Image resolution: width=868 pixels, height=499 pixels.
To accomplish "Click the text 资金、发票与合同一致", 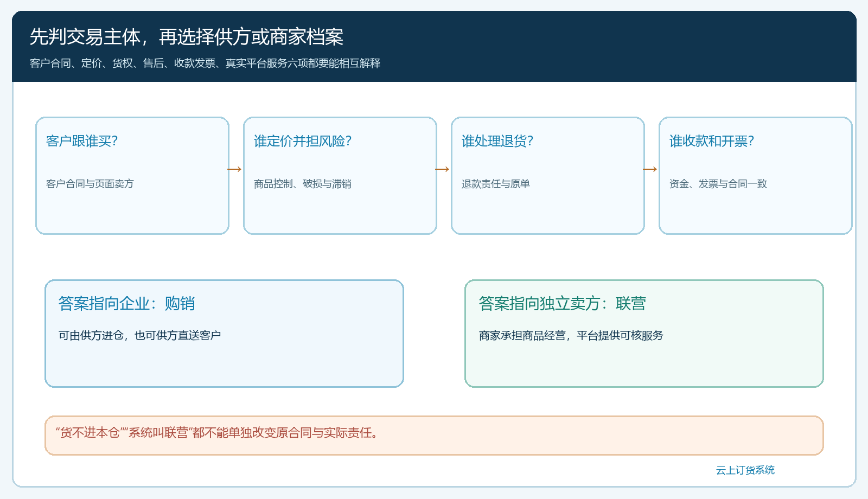I will pos(718,184).
